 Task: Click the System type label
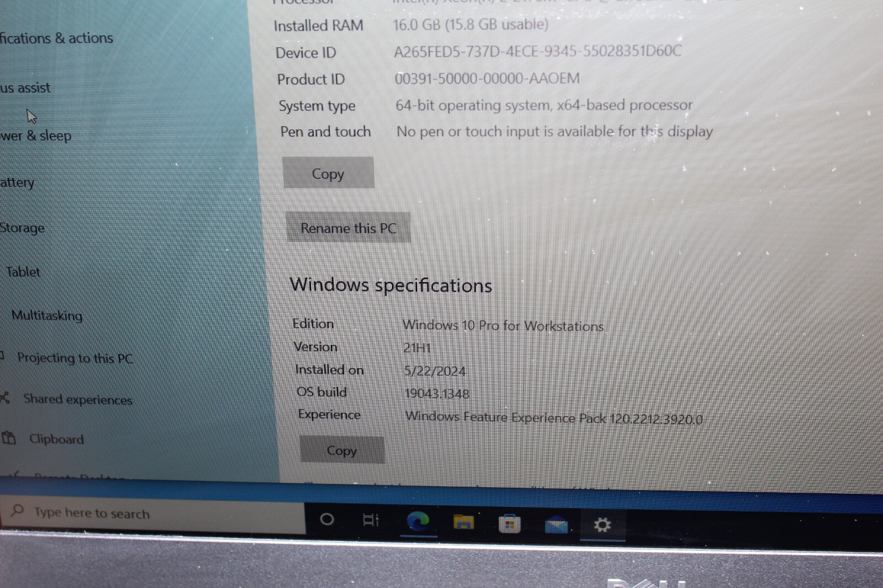click(x=317, y=106)
